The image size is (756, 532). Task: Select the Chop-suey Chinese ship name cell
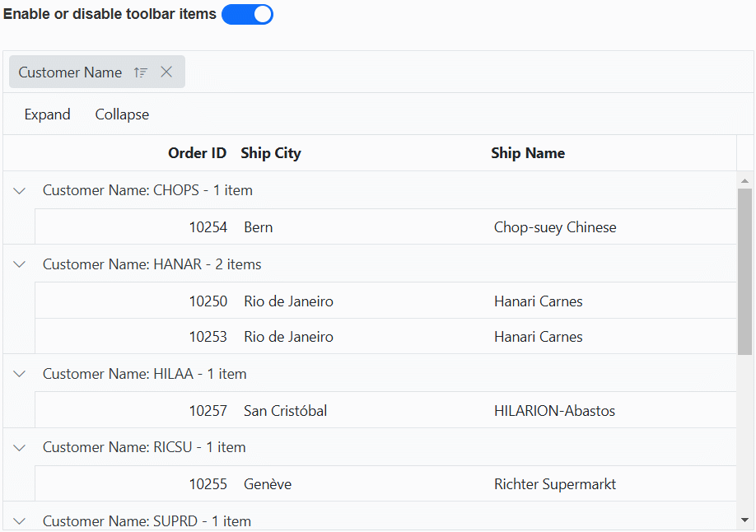pos(555,227)
